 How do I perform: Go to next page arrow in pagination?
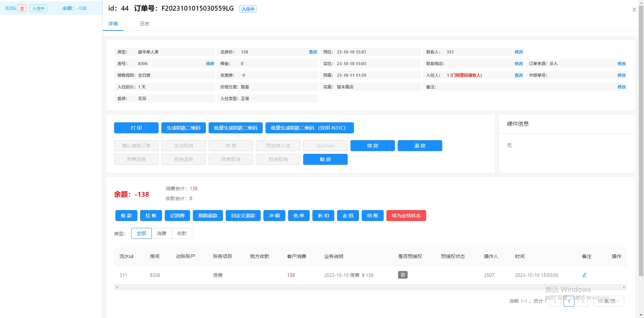tap(582, 301)
